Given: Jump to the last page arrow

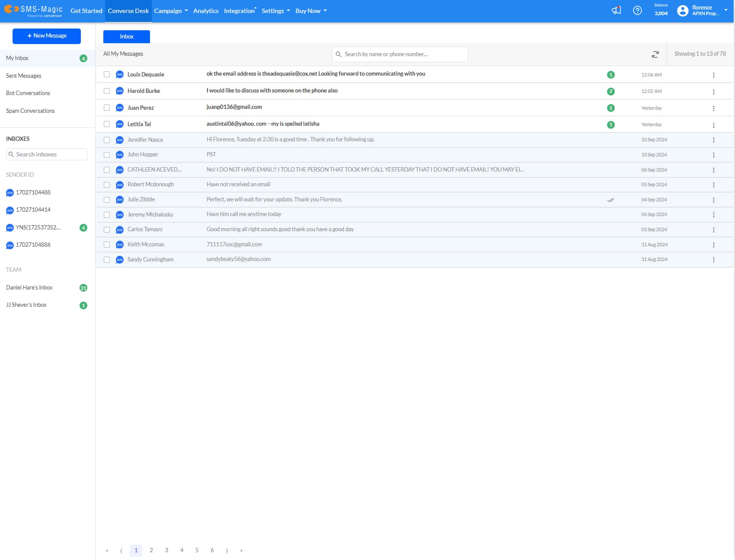Looking at the screenshot, I should coord(241,550).
